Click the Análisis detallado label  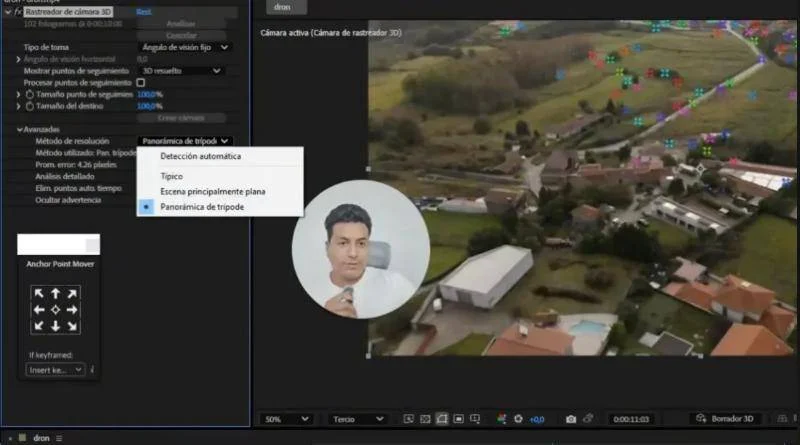(65, 177)
